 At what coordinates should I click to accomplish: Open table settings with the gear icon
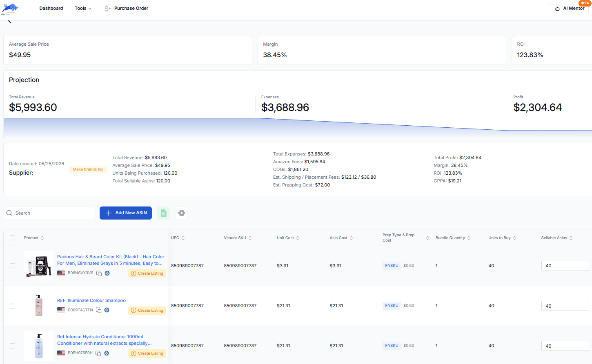point(182,213)
